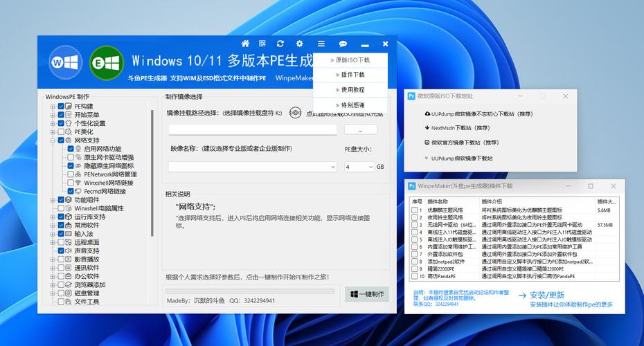Click the 镜像挂载路径 input field
Viewport: 644px width, 346px height.
tap(253, 130)
